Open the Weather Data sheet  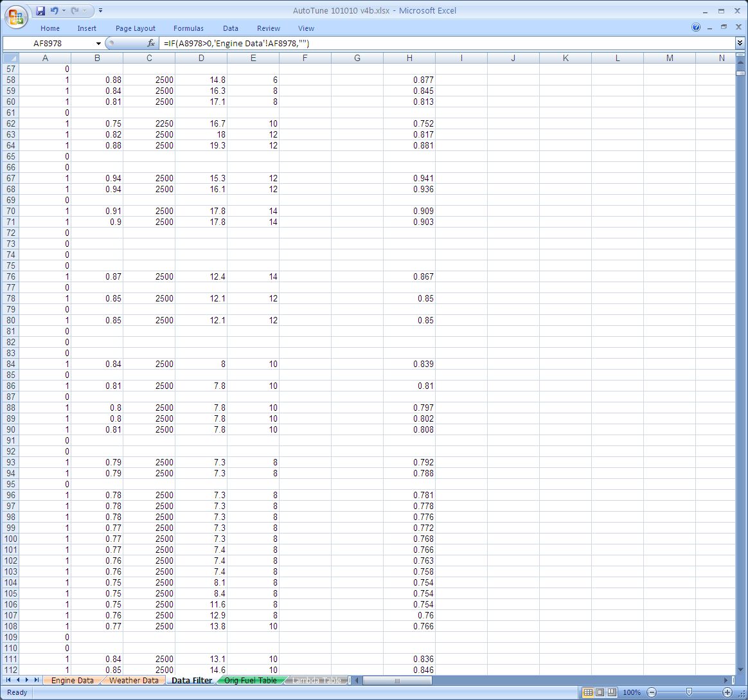(x=133, y=680)
